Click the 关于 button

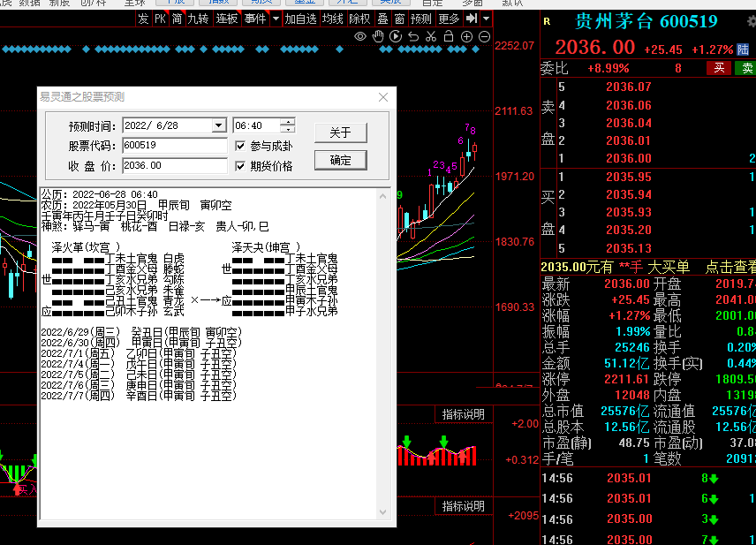pos(340,132)
